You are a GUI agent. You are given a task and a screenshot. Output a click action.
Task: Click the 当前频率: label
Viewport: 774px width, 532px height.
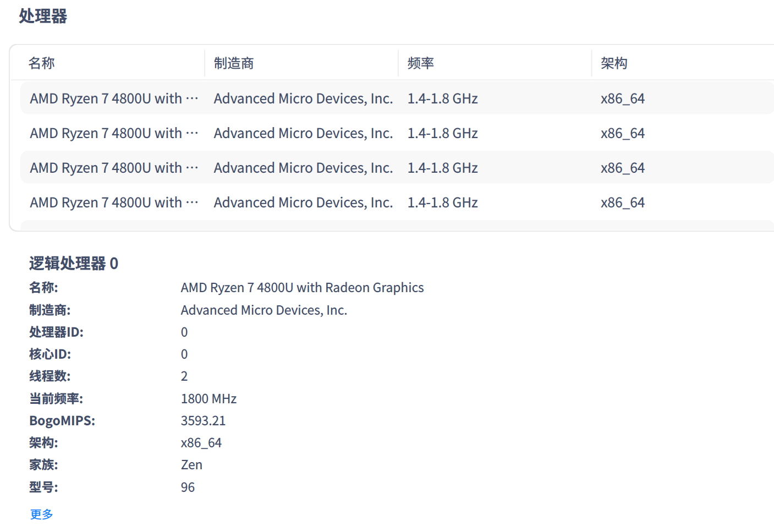pos(56,399)
